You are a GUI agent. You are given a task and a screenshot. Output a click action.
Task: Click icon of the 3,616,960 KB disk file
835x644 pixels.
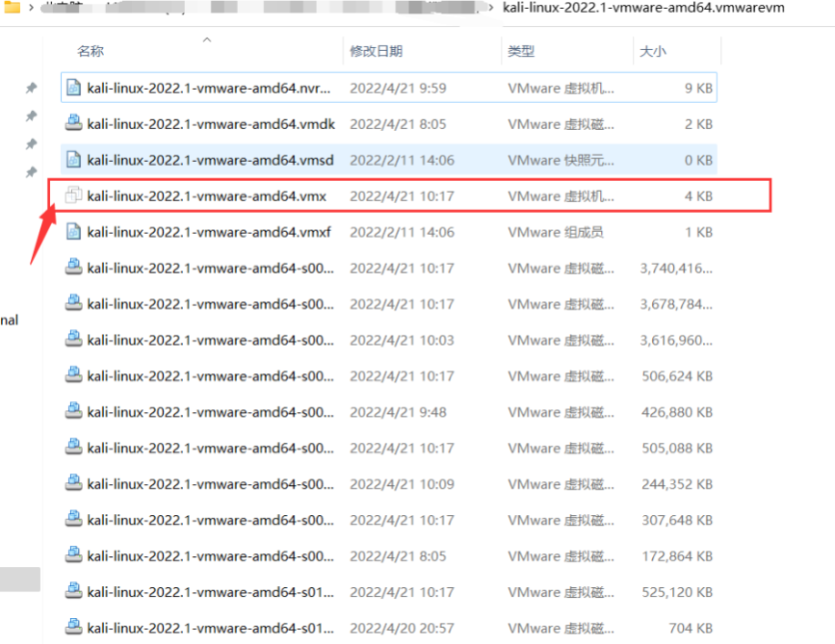(73, 340)
